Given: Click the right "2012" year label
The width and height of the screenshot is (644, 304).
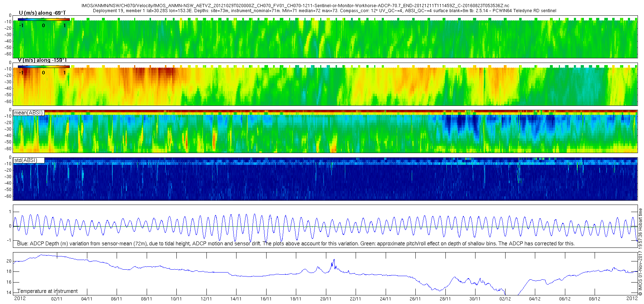Looking at the screenshot, I should 632,298.
